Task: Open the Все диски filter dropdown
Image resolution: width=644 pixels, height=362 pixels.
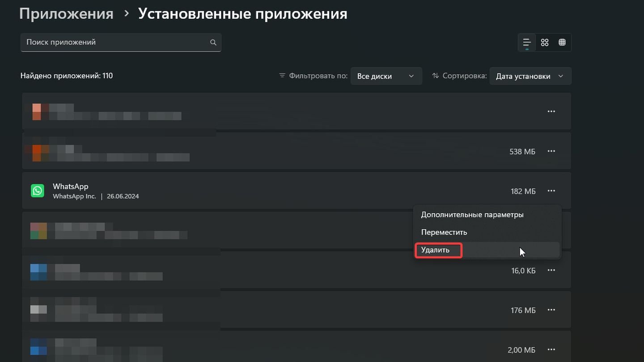Action: coord(386,76)
